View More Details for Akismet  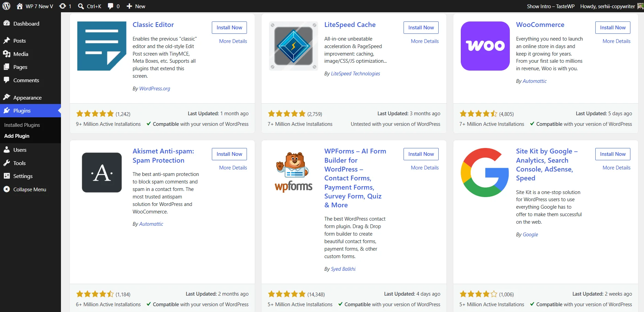(x=233, y=167)
